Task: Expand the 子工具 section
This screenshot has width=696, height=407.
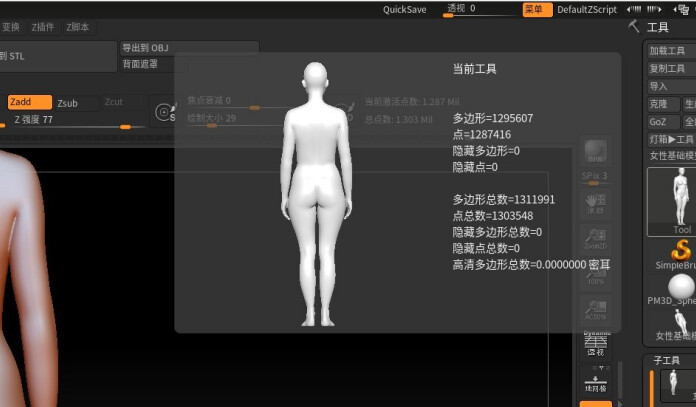Action: pyautogui.click(x=667, y=360)
